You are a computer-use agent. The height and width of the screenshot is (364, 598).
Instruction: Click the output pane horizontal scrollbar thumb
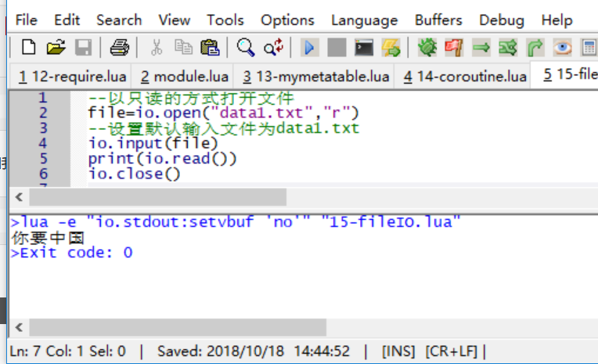point(178,327)
